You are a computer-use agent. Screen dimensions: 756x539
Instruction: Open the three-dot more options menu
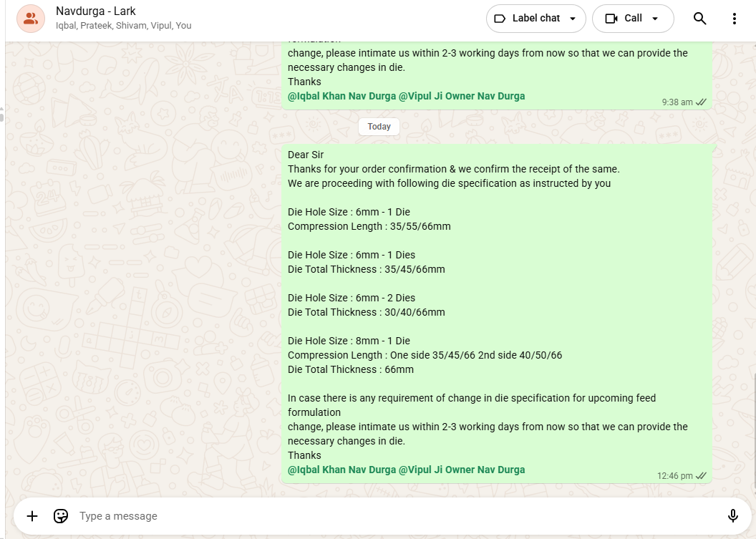(734, 19)
